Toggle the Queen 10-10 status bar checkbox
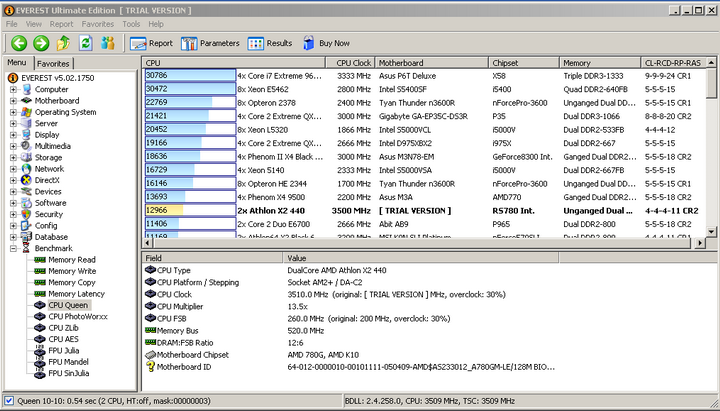Screen dimensions: 720x411 point(9,401)
